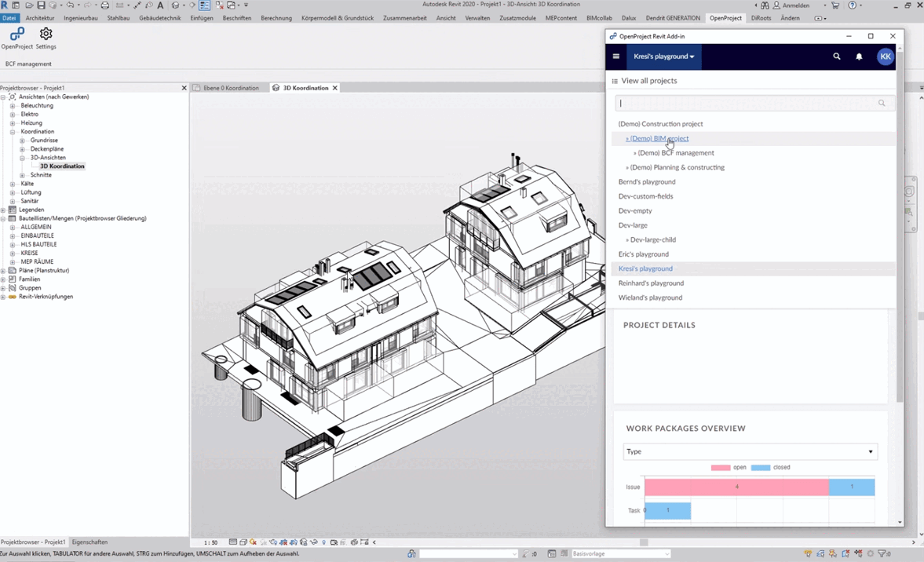Switch to the OpenProject ribbon tab
924x562 pixels.
point(725,17)
